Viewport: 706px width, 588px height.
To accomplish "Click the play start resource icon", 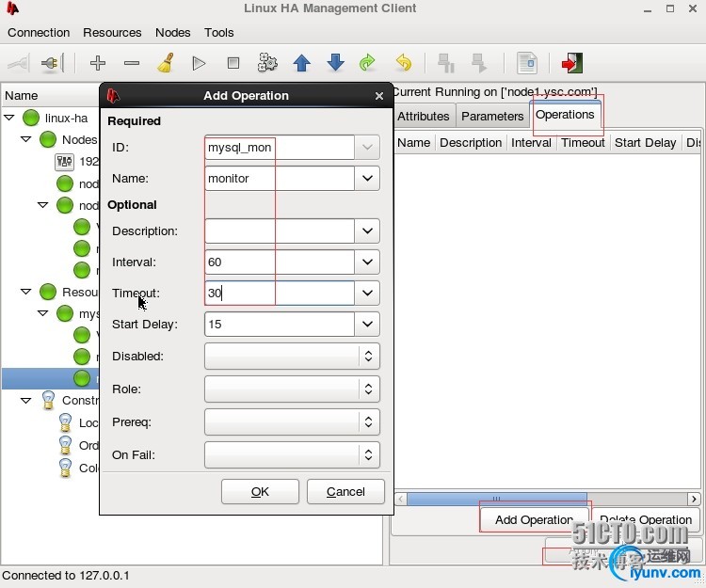I will pyautogui.click(x=199, y=63).
